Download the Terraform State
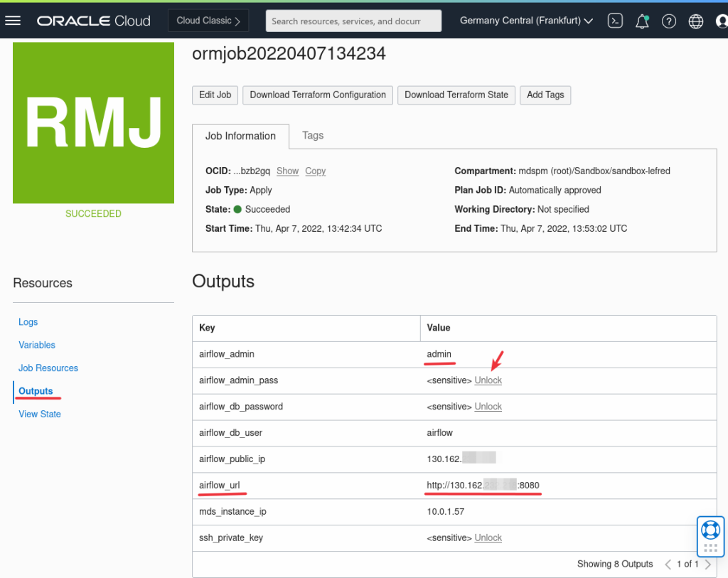The height and width of the screenshot is (578, 728). (x=456, y=95)
